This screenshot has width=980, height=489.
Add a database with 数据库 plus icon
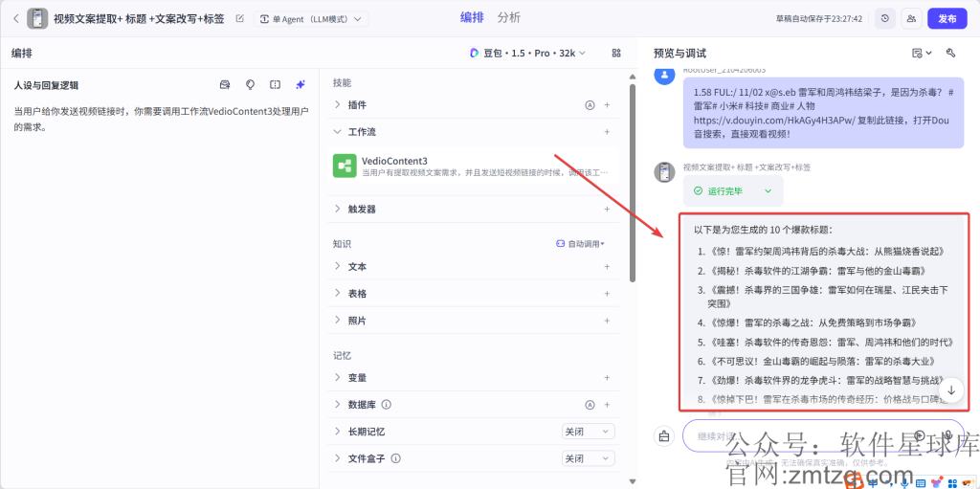(607, 405)
